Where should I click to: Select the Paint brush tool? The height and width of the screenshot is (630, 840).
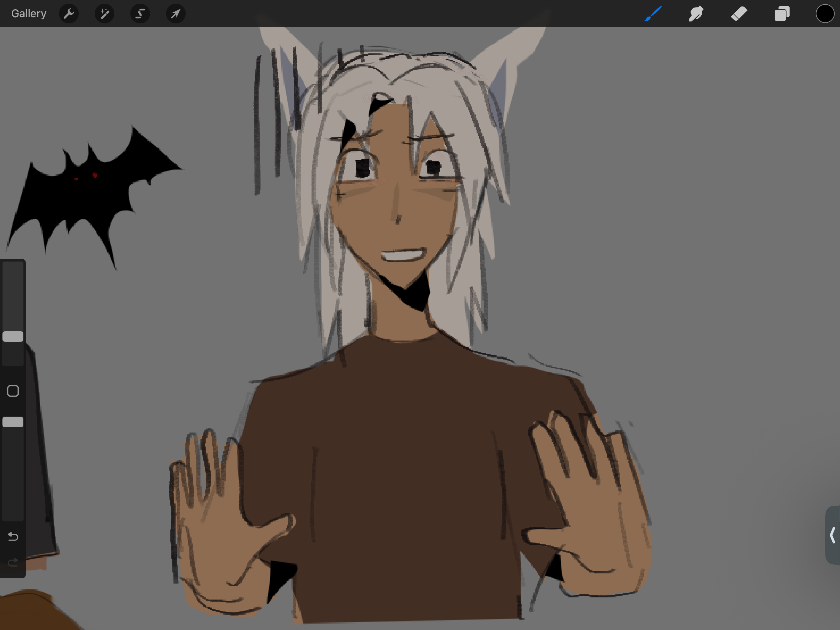pyautogui.click(x=653, y=14)
